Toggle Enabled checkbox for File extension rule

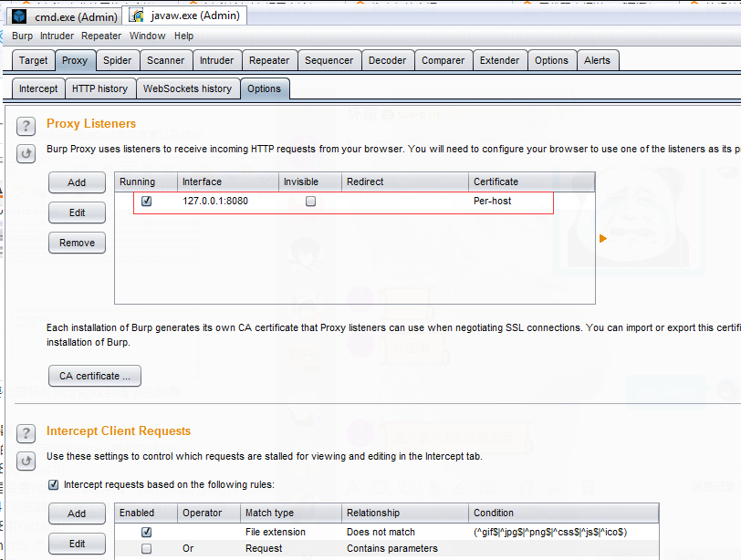(147, 532)
